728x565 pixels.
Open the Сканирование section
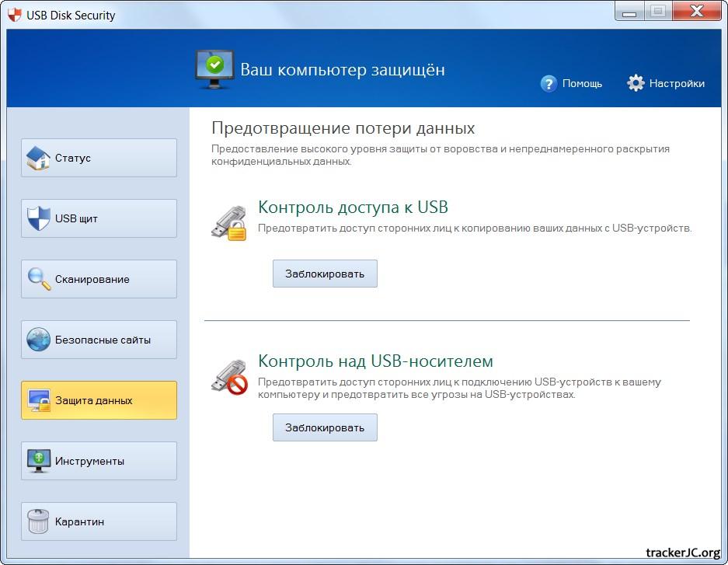99,279
